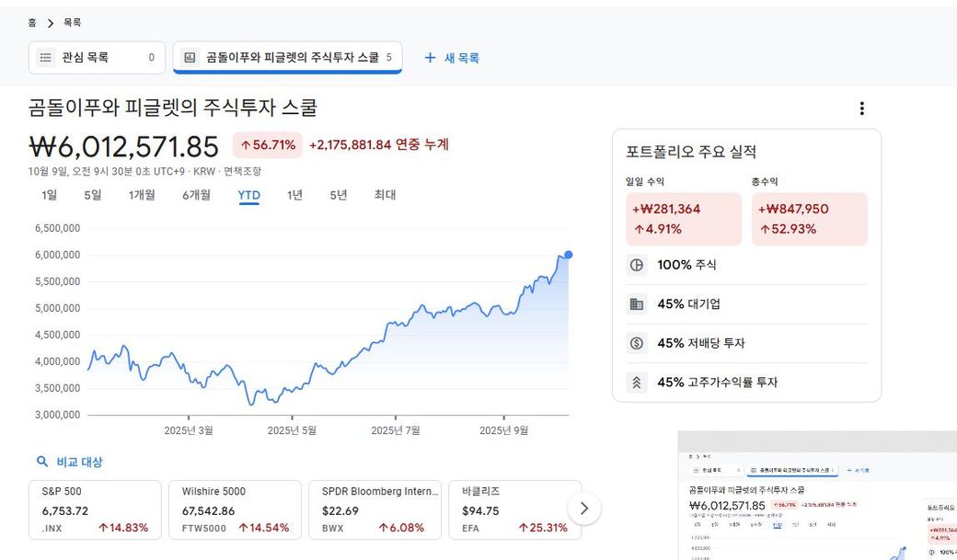The image size is (957, 560).
Task: Open the three-dot more options menu
Action: click(x=861, y=109)
